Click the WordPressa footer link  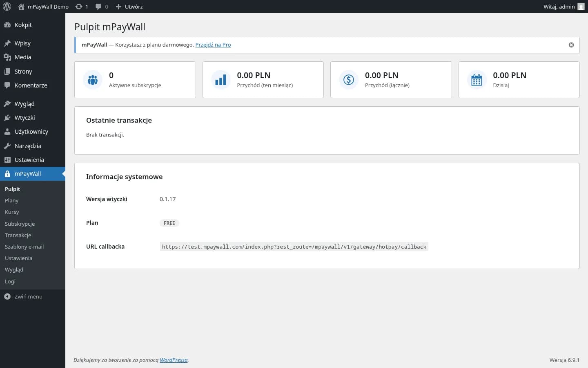pyautogui.click(x=173, y=360)
